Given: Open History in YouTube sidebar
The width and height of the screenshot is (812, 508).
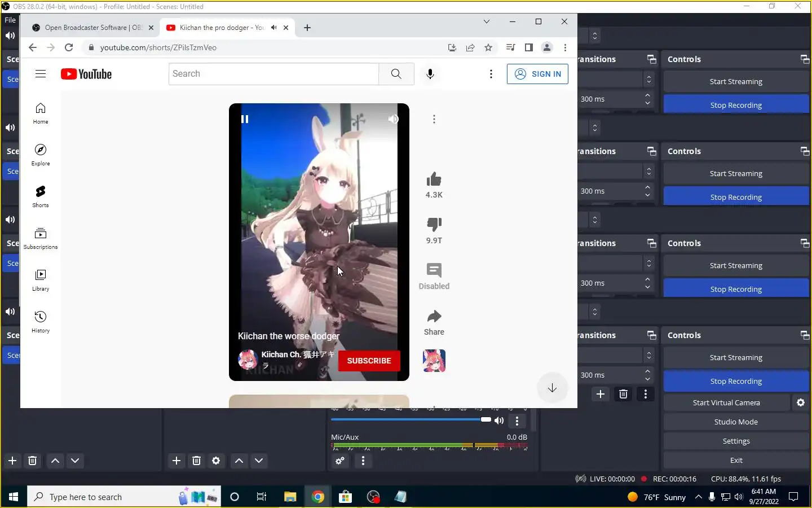Looking at the screenshot, I should pos(41,322).
